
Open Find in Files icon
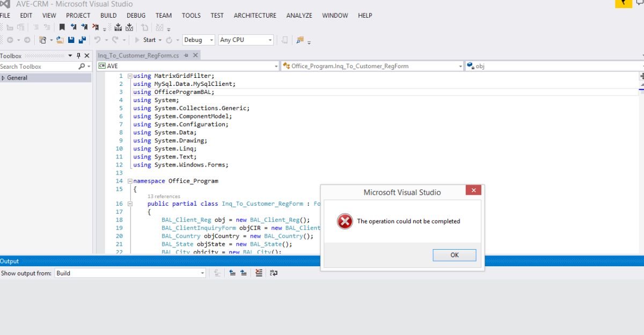pos(299,40)
